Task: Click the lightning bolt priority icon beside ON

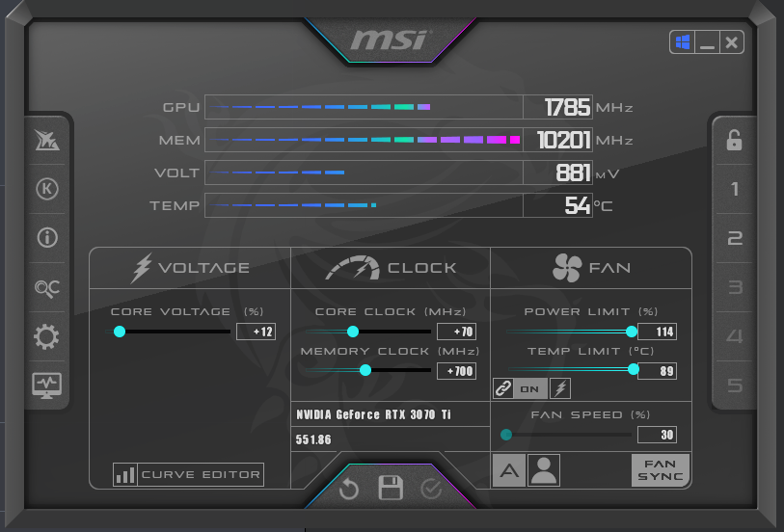Action: [x=560, y=388]
